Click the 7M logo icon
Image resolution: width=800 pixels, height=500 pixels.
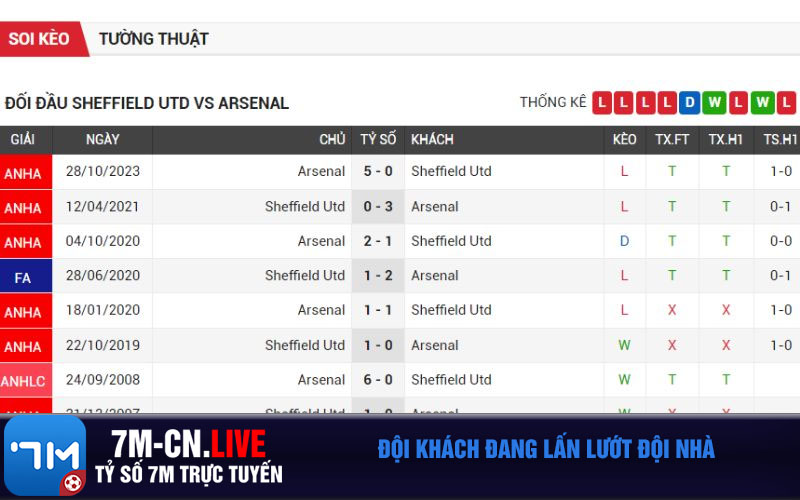(x=45, y=456)
